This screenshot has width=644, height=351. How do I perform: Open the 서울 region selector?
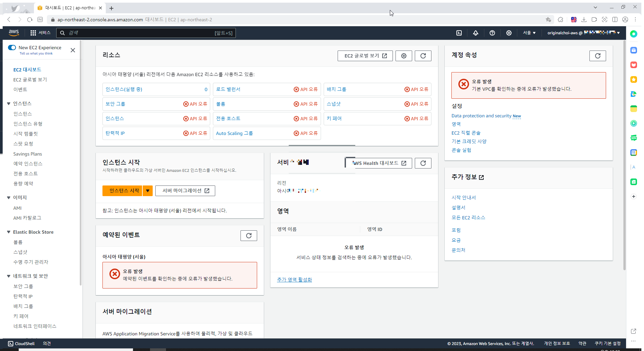529,33
